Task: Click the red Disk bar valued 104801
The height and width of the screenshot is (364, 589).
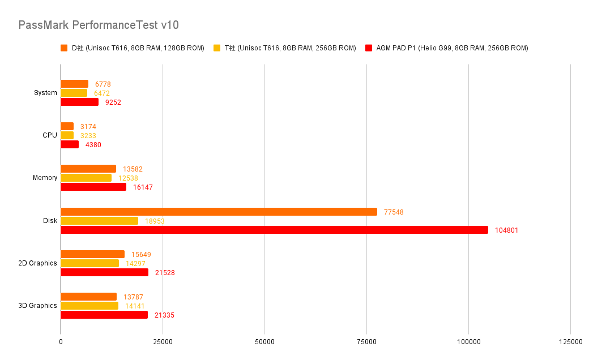Action: click(274, 230)
